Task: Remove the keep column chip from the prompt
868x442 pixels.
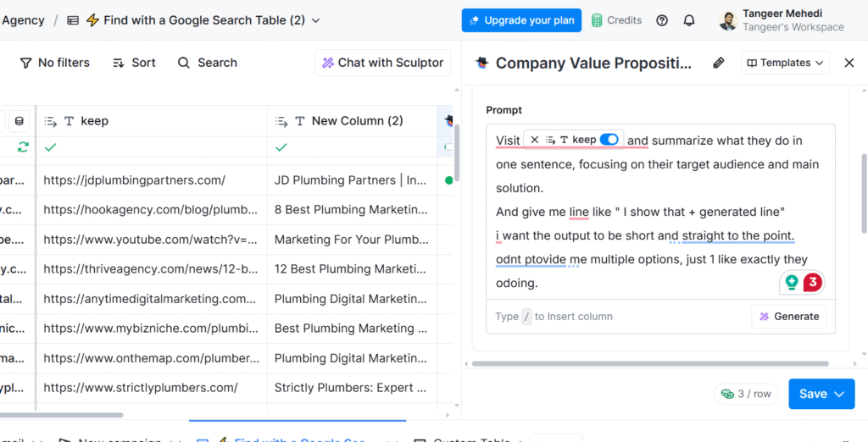Action: point(534,140)
